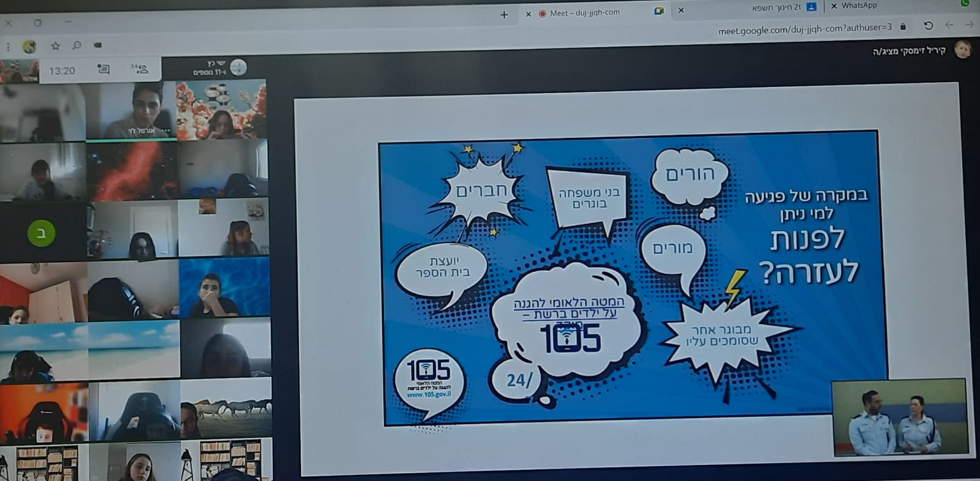
Task: Click the ו-11 נוספים participants label
Action: pos(210,72)
